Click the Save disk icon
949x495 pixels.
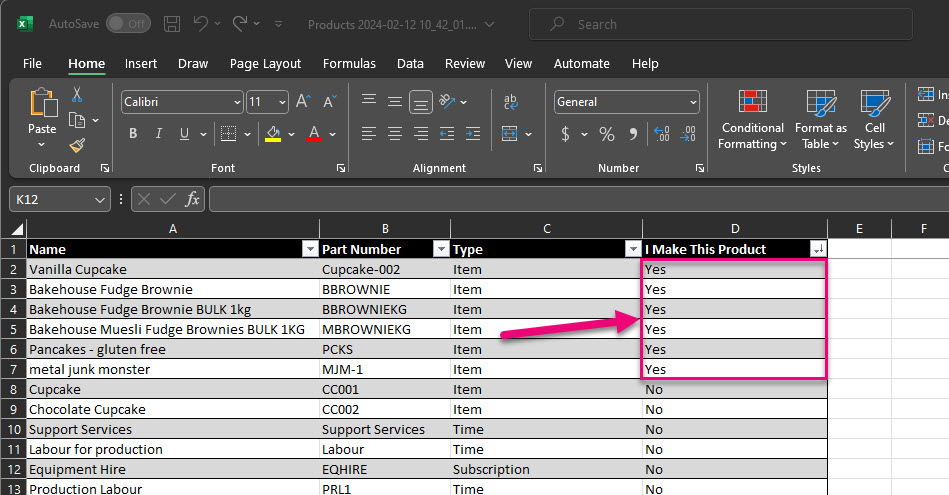pyautogui.click(x=172, y=23)
